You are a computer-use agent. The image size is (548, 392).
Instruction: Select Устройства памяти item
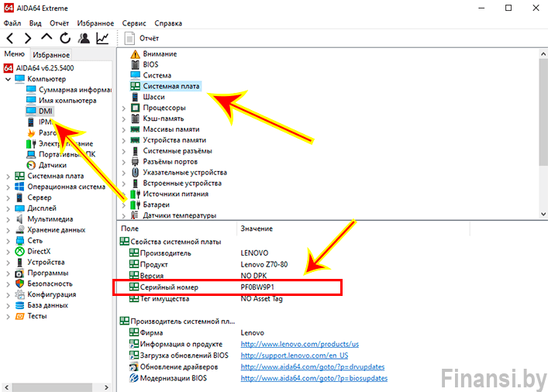tap(168, 140)
